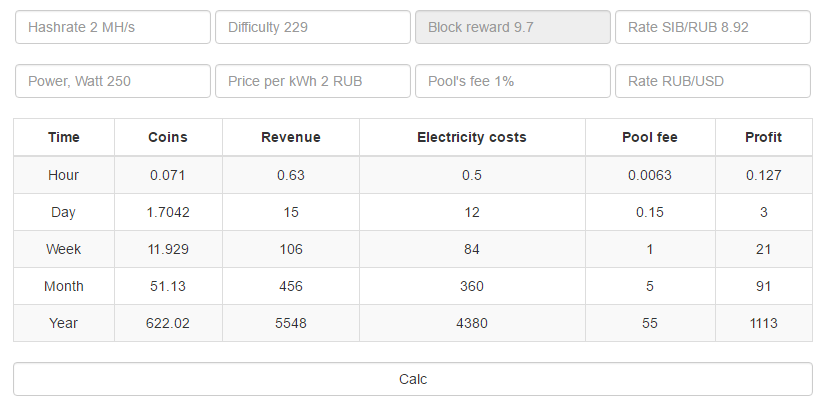The height and width of the screenshot is (406, 830).
Task: Click the Hashrate 2 MH/s input field
Action: click(x=113, y=27)
